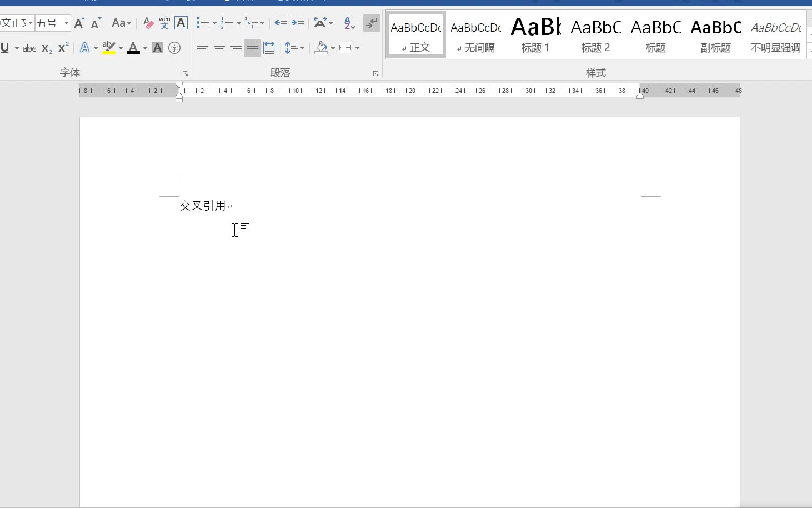Sort text using the A-Z sort icon
Image resolution: width=812 pixels, height=508 pixels.
[x=349, y=23]
